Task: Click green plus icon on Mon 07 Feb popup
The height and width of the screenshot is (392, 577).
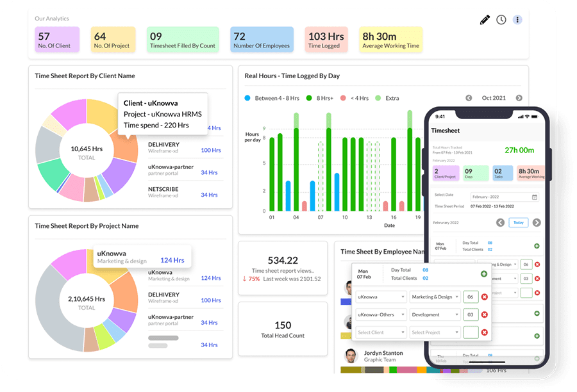Action: [484, 274]
